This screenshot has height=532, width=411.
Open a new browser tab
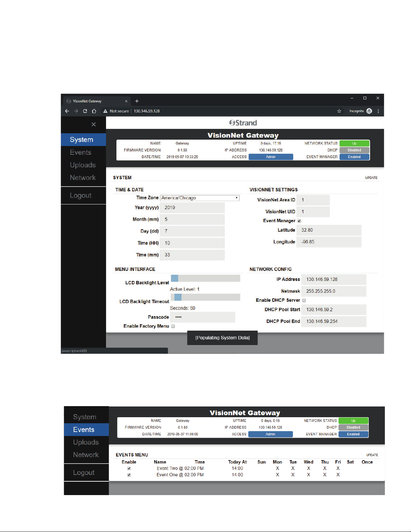pyautogui.click(x=137, y=101)
